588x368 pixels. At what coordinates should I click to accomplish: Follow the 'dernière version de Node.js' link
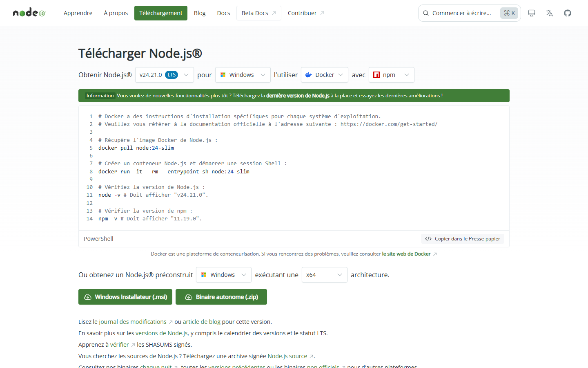(x=298, y=96)
